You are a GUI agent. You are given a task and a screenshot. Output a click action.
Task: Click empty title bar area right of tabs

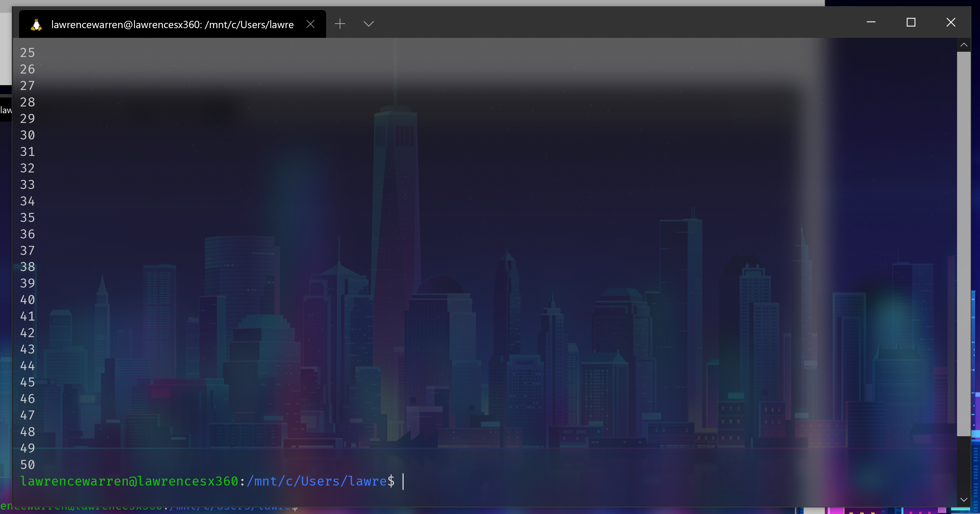tap(609, 23)
